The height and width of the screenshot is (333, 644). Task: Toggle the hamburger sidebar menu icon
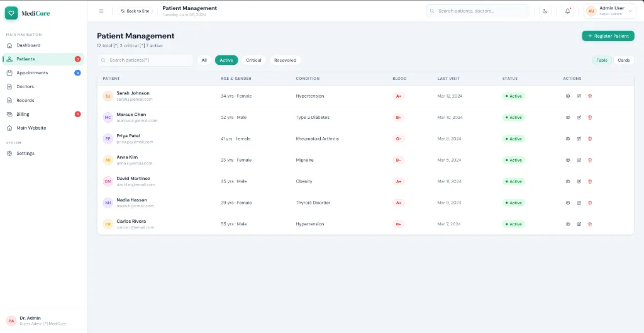(x=101, y=11)
